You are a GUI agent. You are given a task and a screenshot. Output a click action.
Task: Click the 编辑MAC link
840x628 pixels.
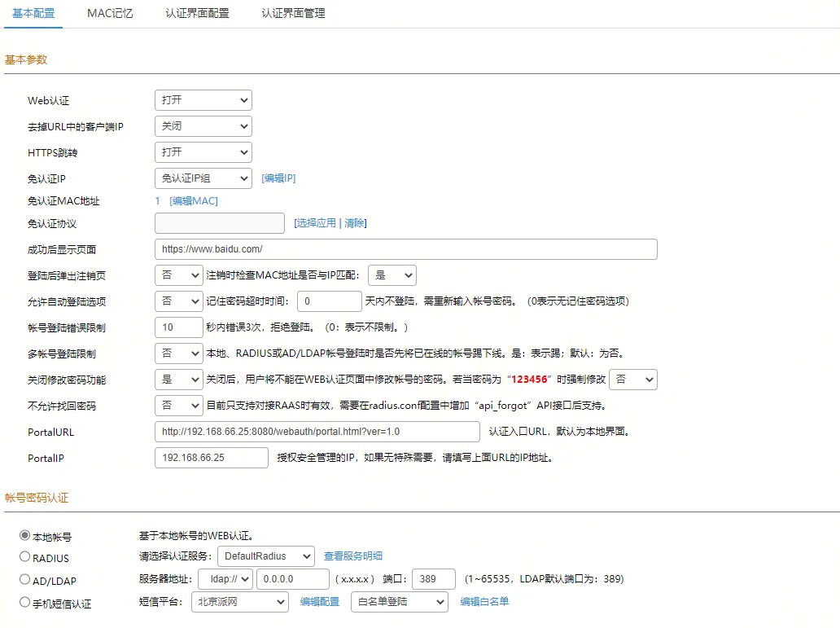click(x=194, y=201)
